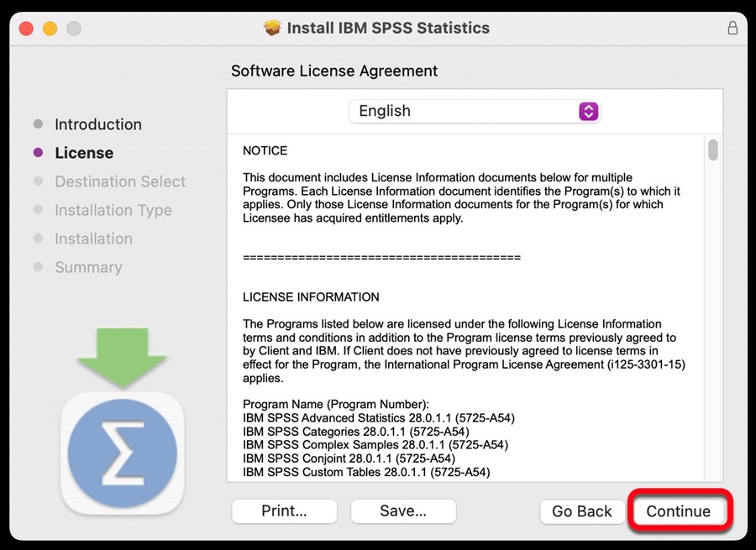Click the SPSS sigma installer icon
756x550 pixels.
[x=123, y=453]
